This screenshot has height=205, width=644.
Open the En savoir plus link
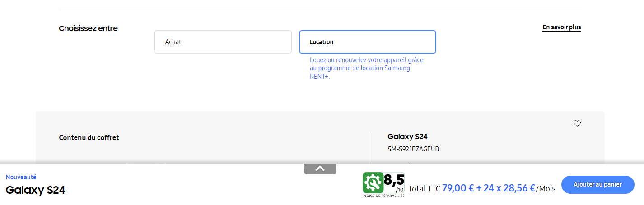[561, 27]
